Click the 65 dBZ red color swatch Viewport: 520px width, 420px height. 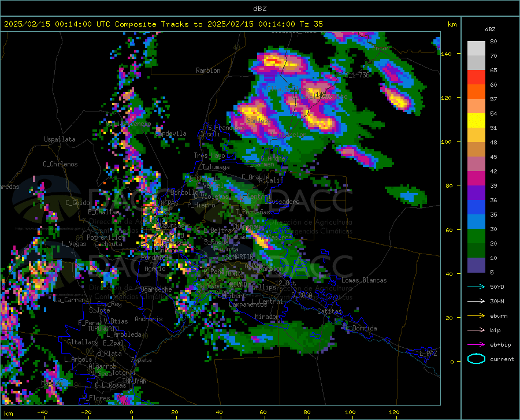(476, 77)
